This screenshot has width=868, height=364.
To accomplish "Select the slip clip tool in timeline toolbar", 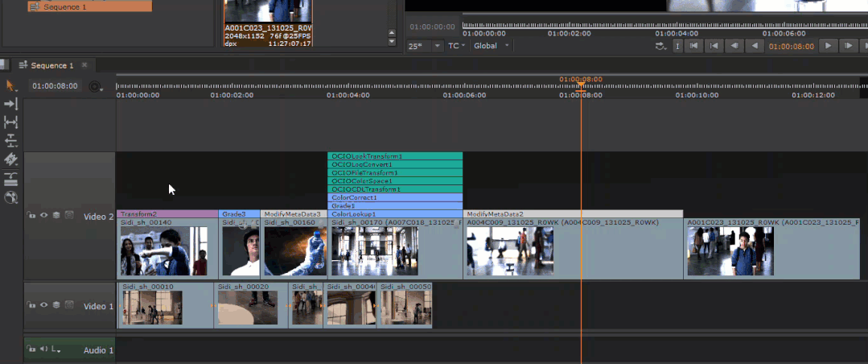I will coord(11,122).
